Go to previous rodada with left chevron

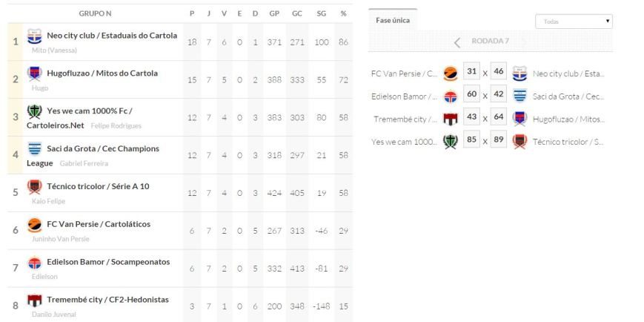click(457, 42)
